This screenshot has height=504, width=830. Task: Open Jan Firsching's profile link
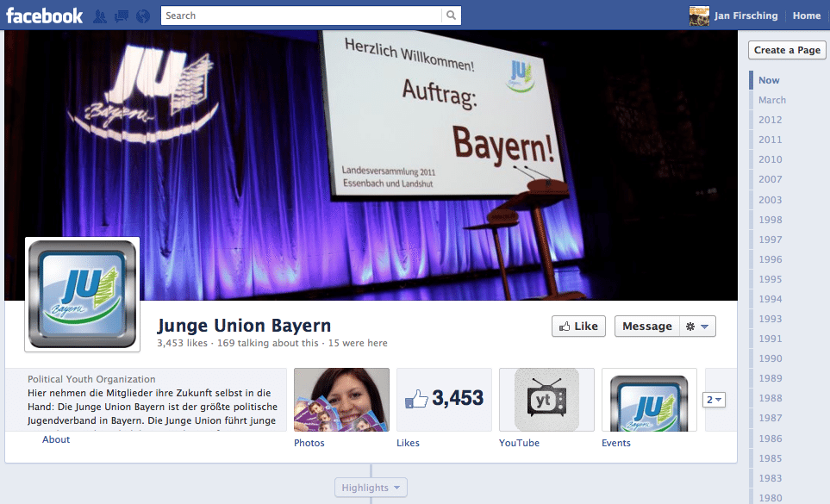[x=746, y=16]
